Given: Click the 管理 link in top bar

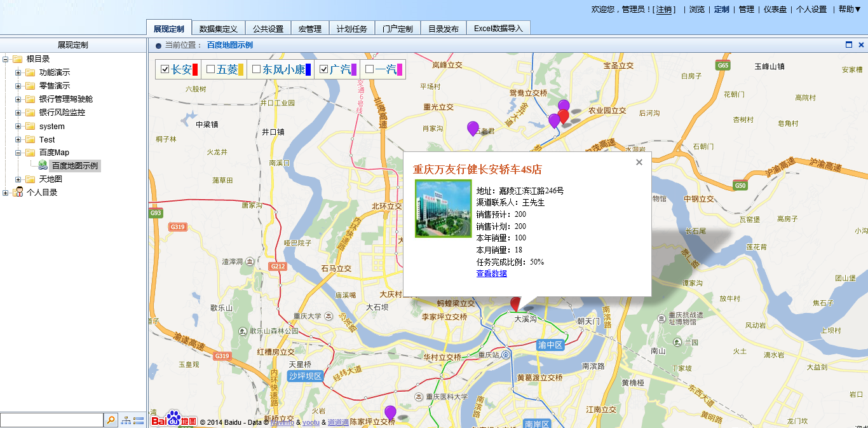Looking at the screenshot, I should pos(747,10).
